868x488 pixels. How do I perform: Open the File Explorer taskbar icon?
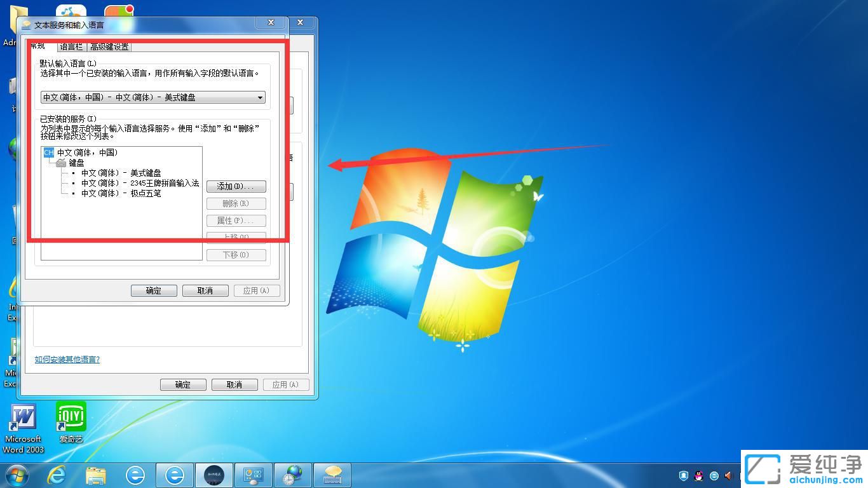click(x=96, y=475)
